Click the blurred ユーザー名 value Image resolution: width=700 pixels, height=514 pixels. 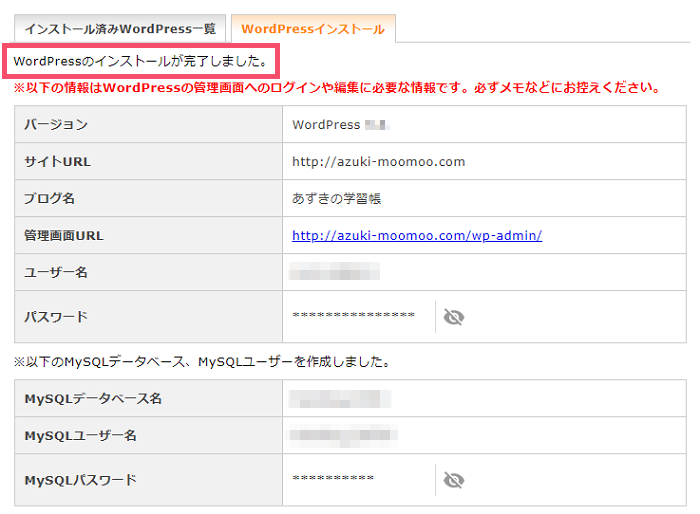point(335,272)
